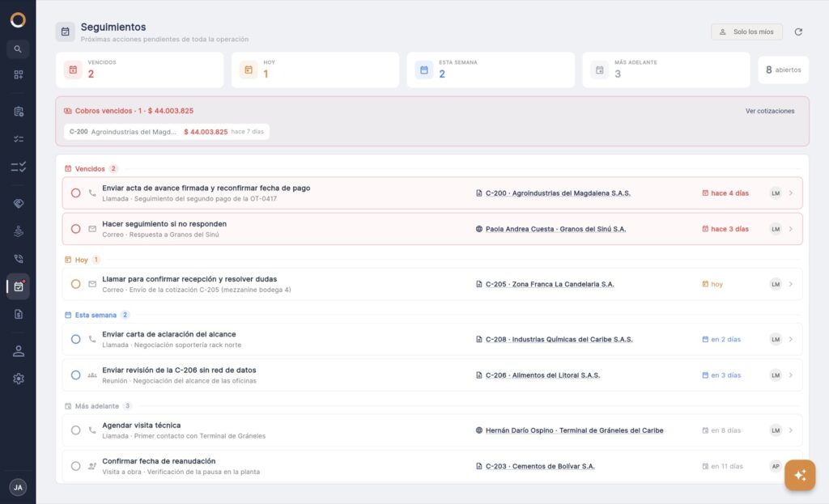Viewport: 829px width, 504px height.
Task: Open the double-check list icon in sidebar
Action: click(18, 167)
